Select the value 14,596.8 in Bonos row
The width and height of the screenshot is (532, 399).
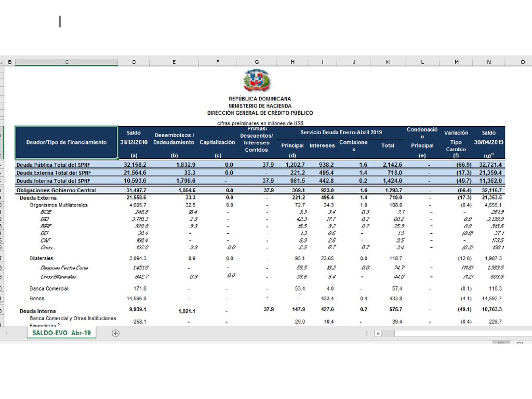coord(137,299)
